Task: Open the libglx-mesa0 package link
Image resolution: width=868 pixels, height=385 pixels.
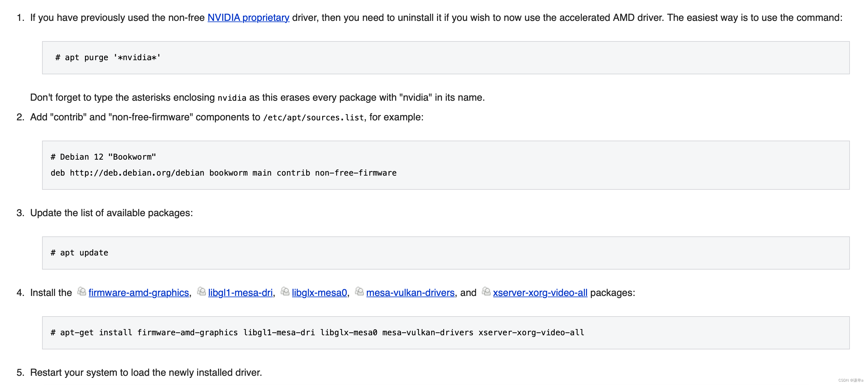Action: (x=319, y=292)
